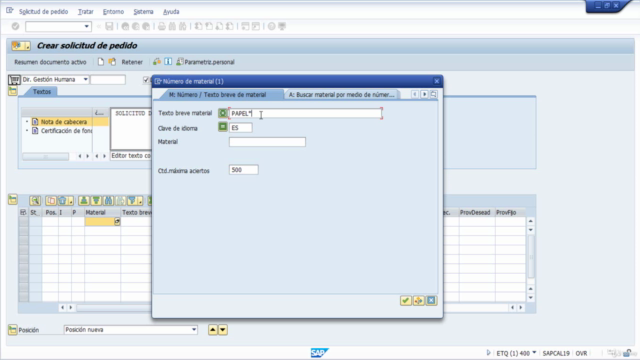Click the green Enter checkmark in the toolbar

16,27
